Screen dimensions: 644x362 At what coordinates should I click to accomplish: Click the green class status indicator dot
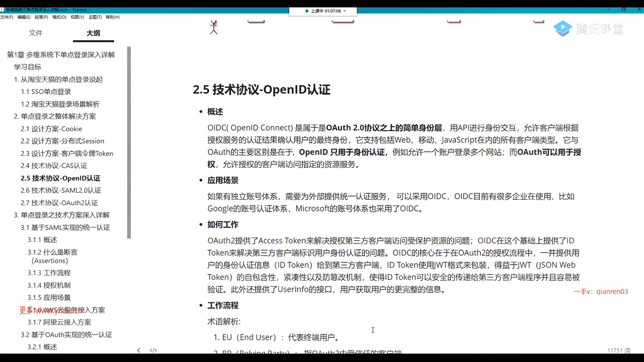[x=307, y=11]
